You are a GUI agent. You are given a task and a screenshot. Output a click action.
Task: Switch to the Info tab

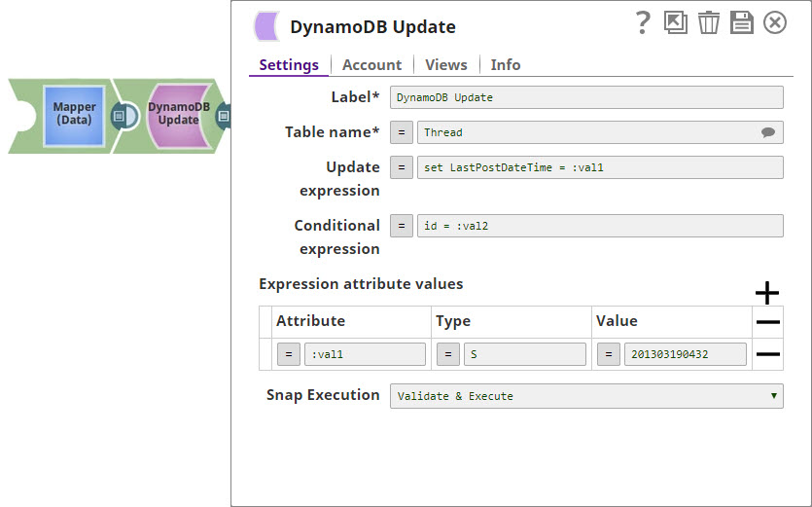click(506, 65)
